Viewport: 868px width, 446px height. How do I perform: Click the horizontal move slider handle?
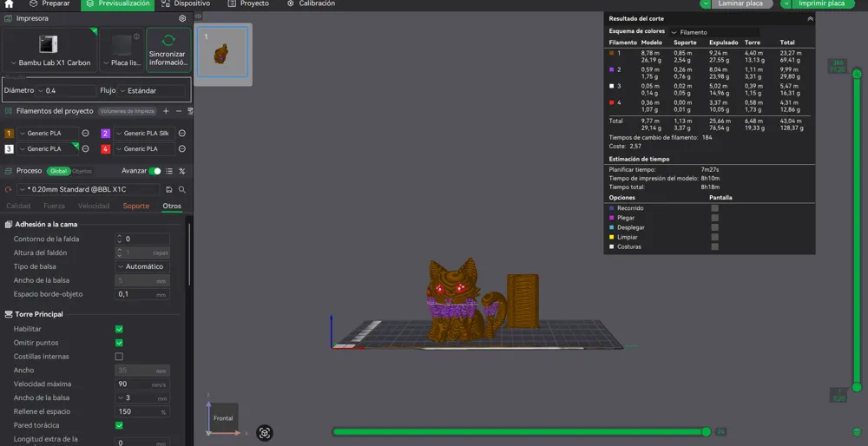(x=706, y=431)
